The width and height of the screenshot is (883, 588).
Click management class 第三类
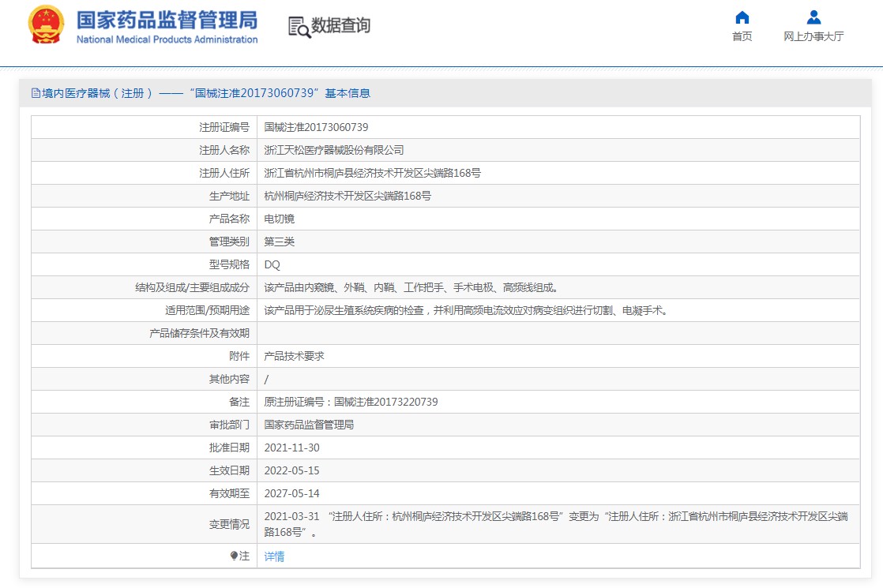click(280, 242)
